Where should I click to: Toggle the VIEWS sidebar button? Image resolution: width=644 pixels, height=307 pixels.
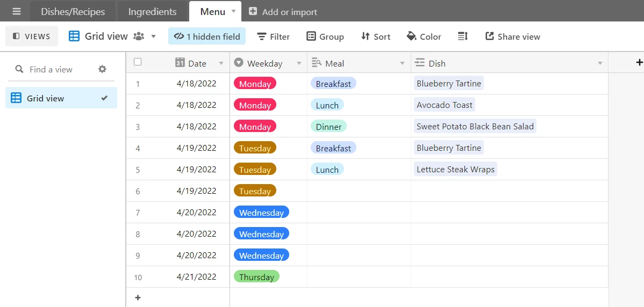[x=32, y=36]
